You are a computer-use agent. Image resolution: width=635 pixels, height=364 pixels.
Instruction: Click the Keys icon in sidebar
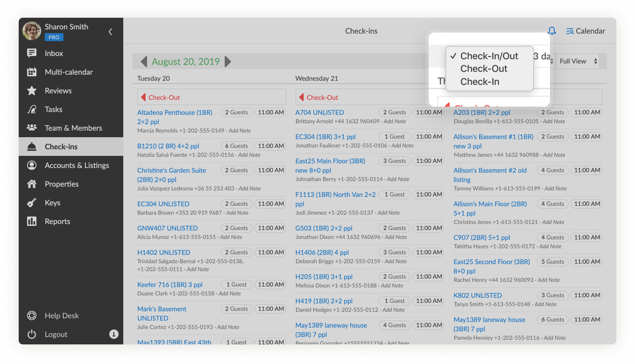(x=32, y=203)
